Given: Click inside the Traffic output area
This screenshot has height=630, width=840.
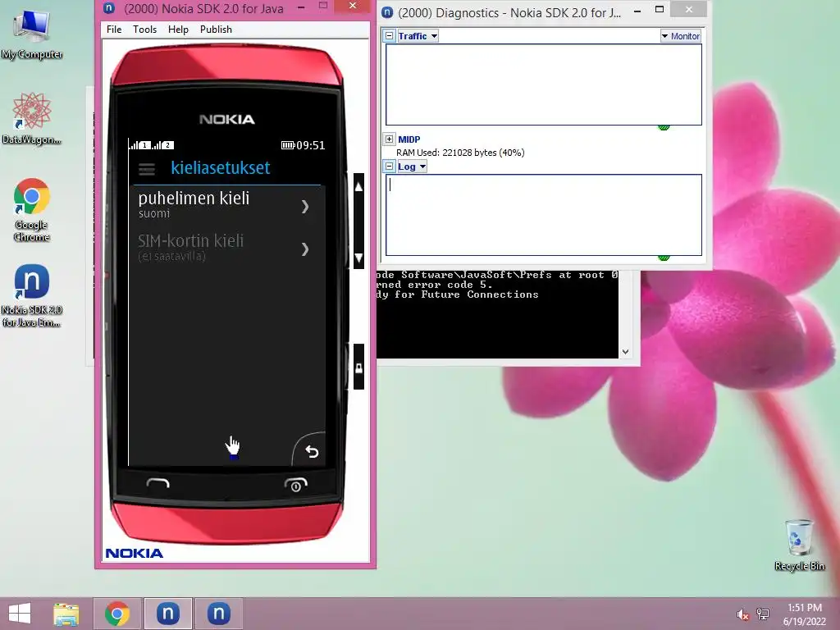Looking at the screenshot, I should tap(544, 84).
